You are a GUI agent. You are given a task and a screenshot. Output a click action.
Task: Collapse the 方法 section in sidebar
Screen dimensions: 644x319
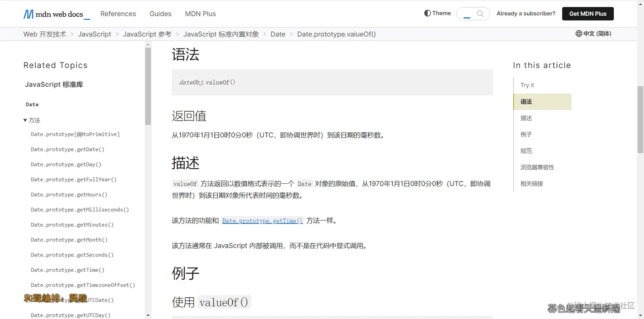coord(32,120)
